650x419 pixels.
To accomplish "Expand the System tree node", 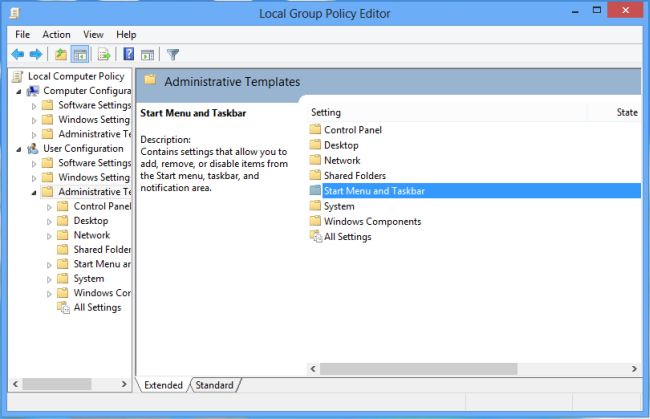I will pyautogui.click(x=49, y=279).
